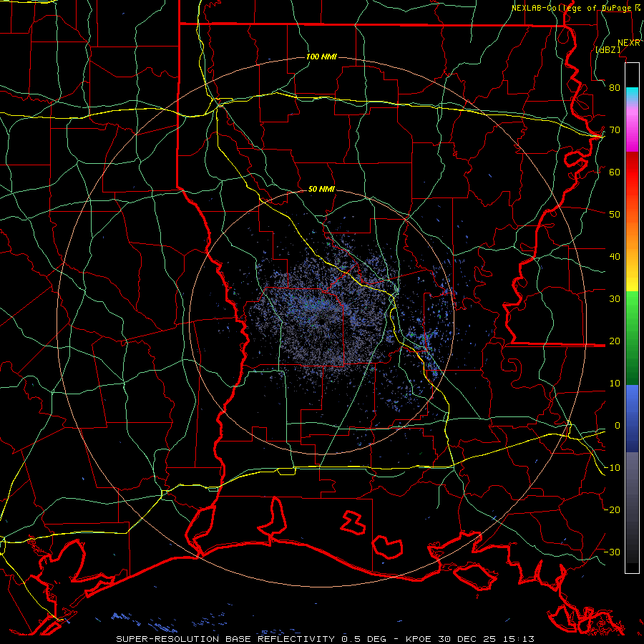644x644 pixels.
Task: Click the -30 value on dBZ scale
Action: pos(612,552)
